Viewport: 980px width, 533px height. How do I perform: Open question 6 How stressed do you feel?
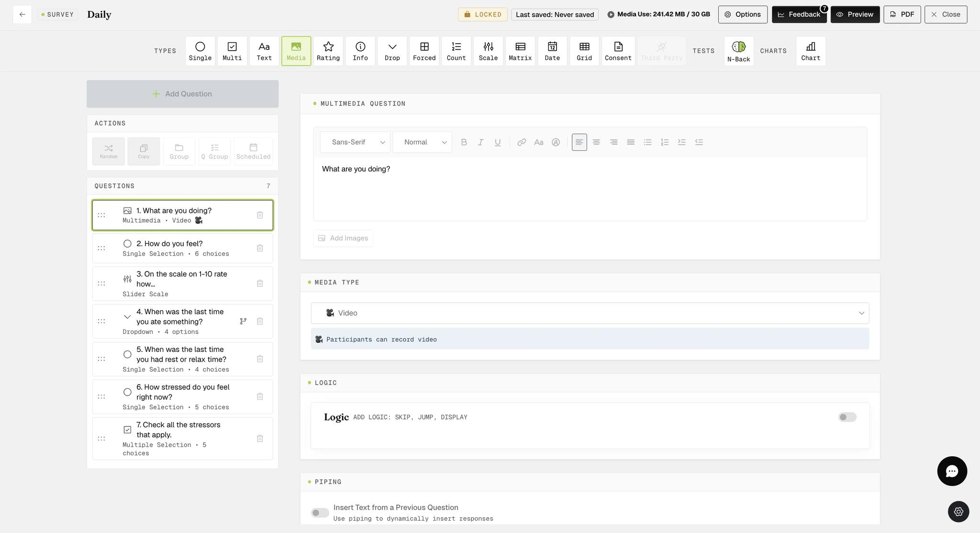pos(182,397)
